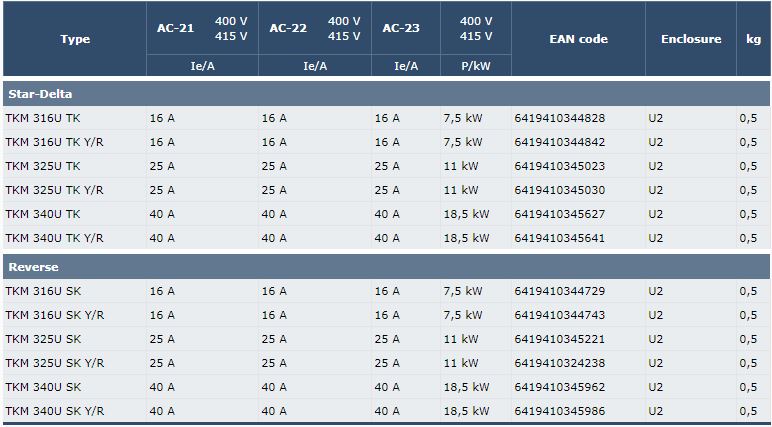Click the TKM 340U TK type cell
The height and width of the screenshot is (427, 772).
click(74, 214)
